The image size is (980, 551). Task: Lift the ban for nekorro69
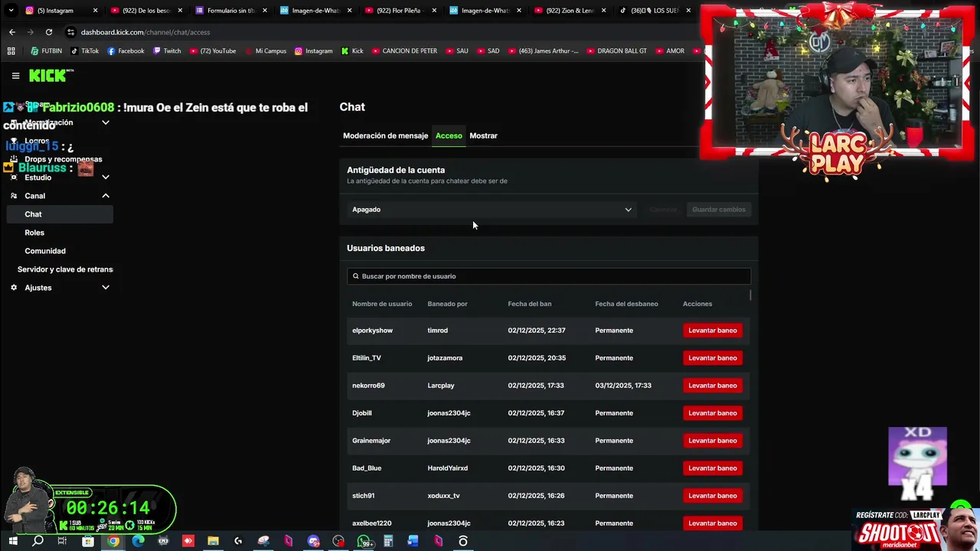(712, 386)
